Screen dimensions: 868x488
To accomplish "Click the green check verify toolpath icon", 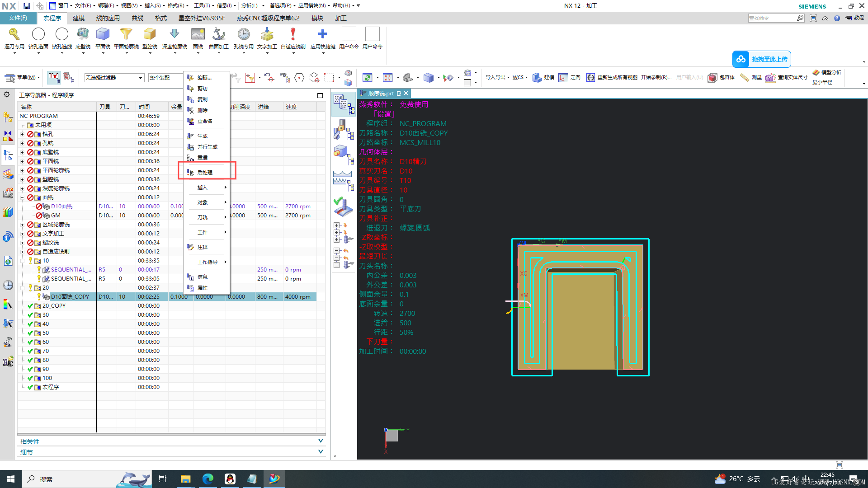I will [344, 207].
